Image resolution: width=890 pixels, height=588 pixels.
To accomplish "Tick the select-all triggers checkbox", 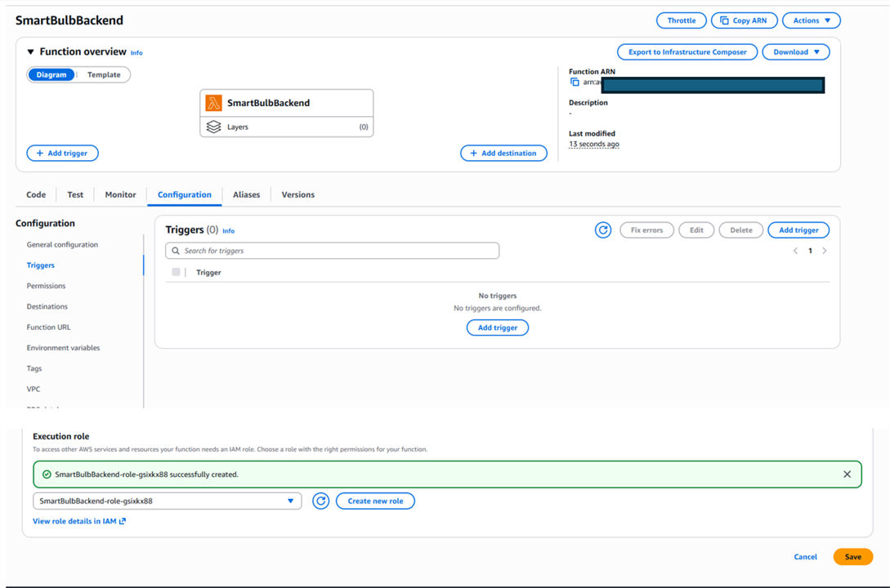I will tap(176, 272).
